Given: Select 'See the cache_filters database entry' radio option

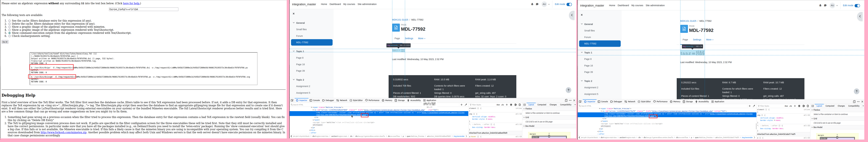Looking at the screenshot, I should pos(9,21).
